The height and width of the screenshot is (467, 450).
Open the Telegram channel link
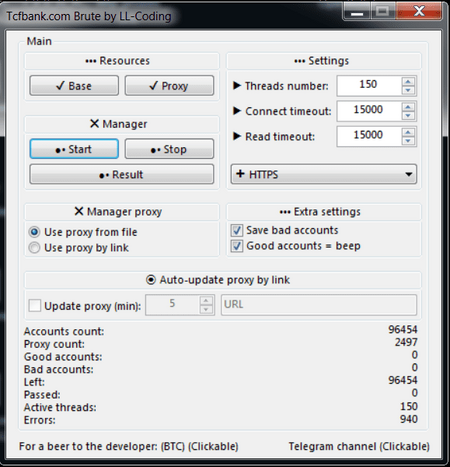pyautogui.click(x=359, y=446)
